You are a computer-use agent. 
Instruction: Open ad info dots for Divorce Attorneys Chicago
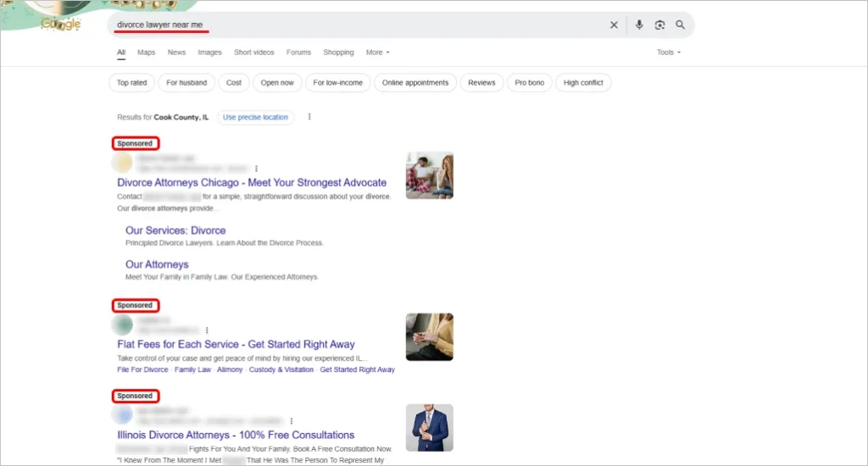[256, 169]
